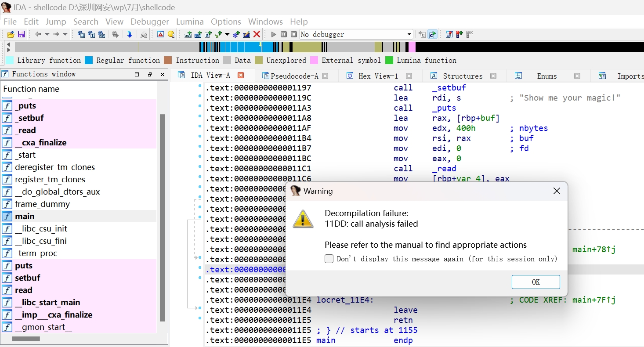Screen dimensions: 644x347
Task: Click the red X delete icon in toolbar
Action: 257,34
